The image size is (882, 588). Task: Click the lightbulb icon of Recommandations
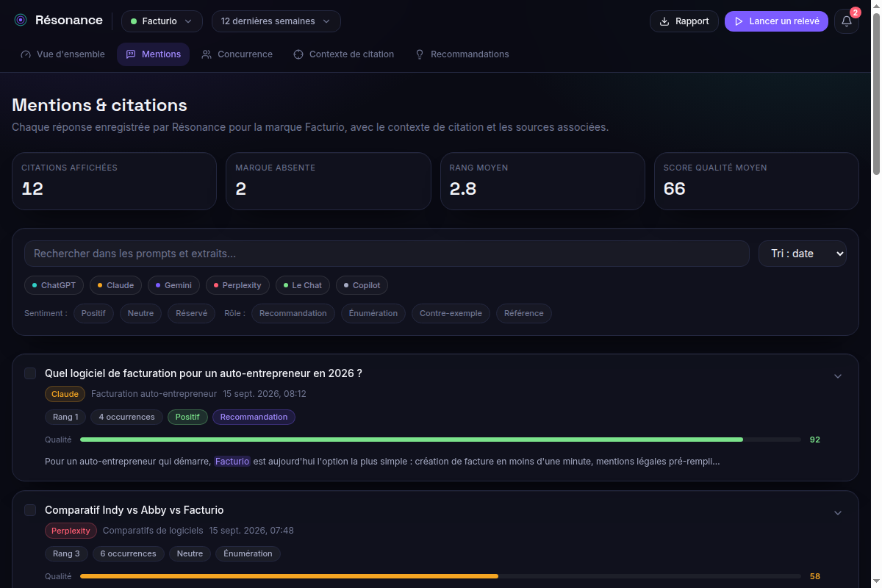point(420,54)
